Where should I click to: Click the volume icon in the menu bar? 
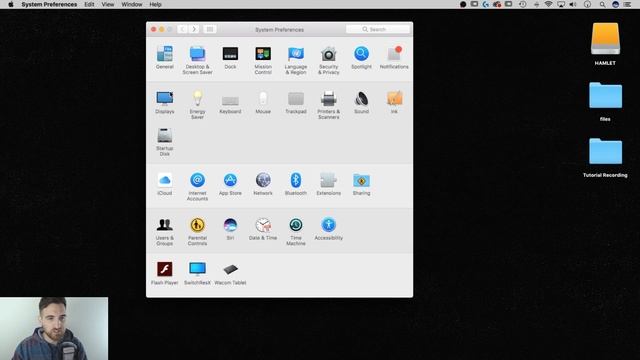pyautogui.click(x=573, y=4)
